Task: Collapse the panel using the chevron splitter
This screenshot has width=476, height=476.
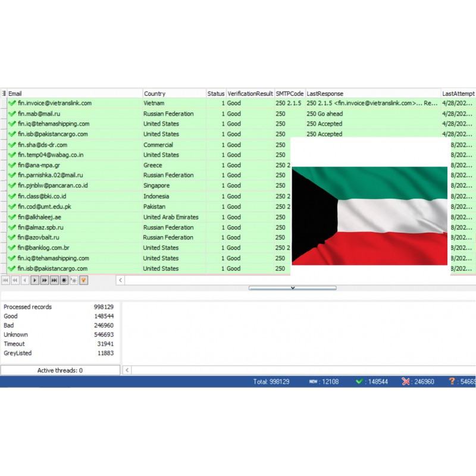Action: coord(292,288)
